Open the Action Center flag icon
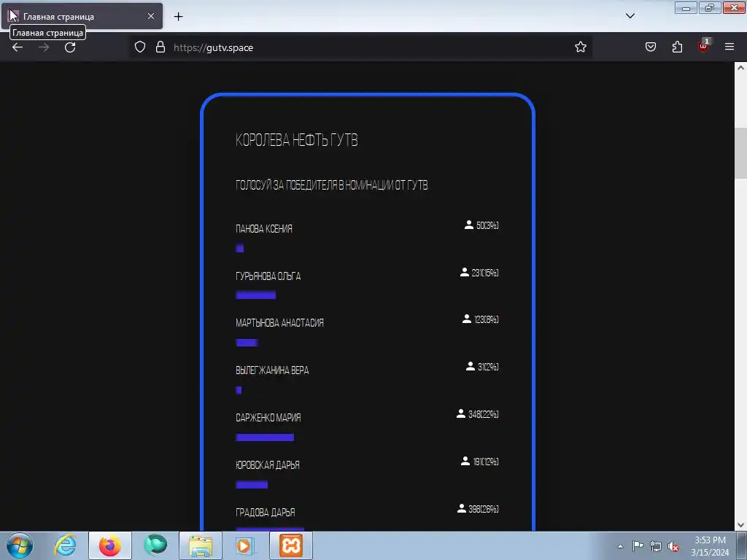The image size is (747, 560). coord(638,545)
